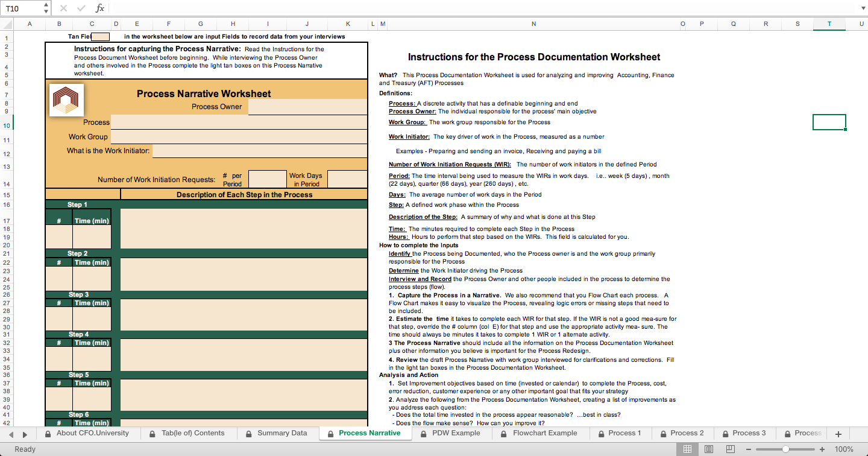Select row 1 header
The width and height of the screenshot is (868, 456).
click(x=6, y=36)
